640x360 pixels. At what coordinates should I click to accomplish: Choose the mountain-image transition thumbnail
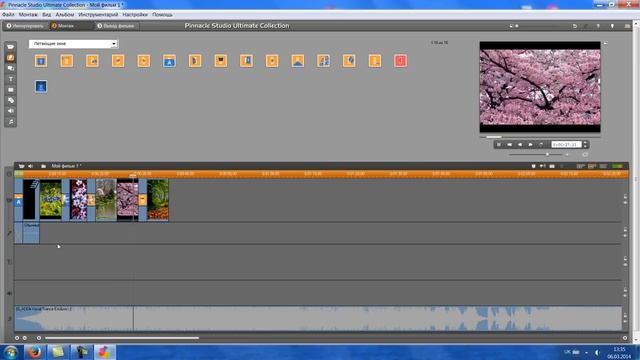298,61
